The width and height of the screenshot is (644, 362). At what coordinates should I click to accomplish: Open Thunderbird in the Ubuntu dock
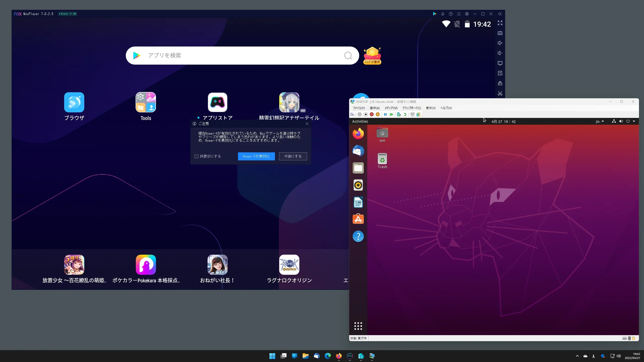coord(358,151)
